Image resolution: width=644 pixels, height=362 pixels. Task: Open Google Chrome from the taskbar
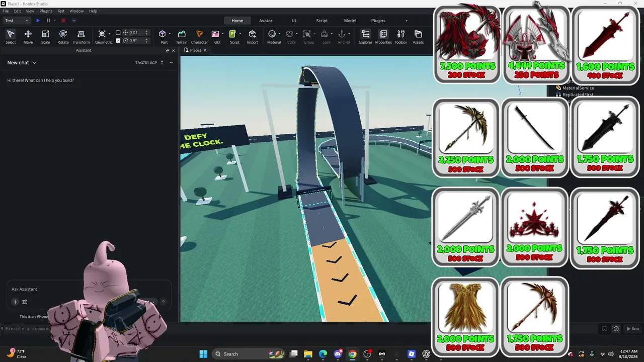coord(353,354)
